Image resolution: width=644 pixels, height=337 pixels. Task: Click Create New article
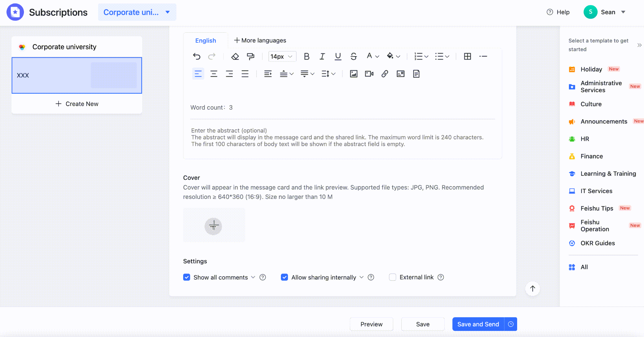point(77,104)
